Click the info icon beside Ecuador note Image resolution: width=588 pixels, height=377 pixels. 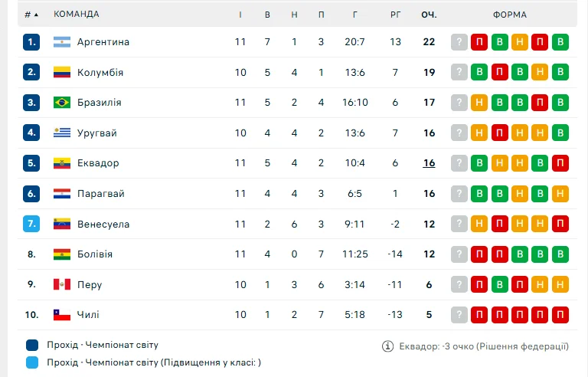(x=388, y=346)
